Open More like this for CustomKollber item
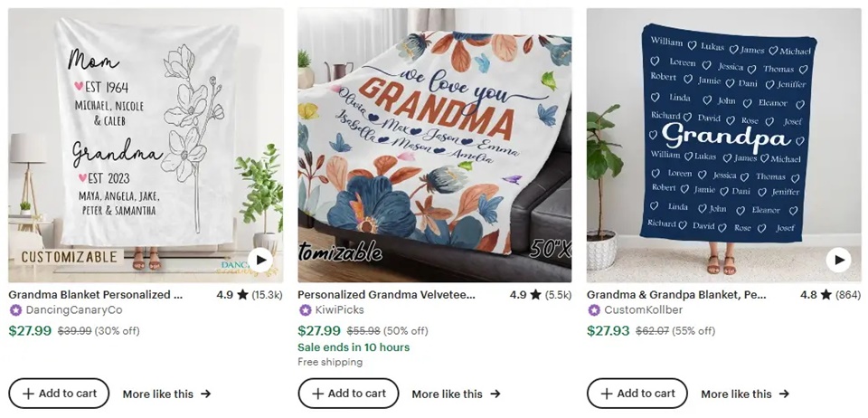 (x=745, y=394)
